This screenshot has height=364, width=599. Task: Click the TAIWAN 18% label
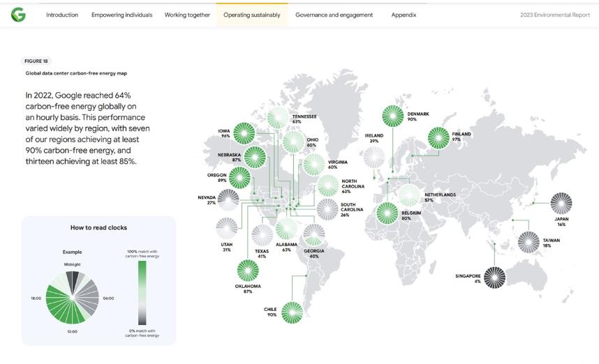pos(551,243)
